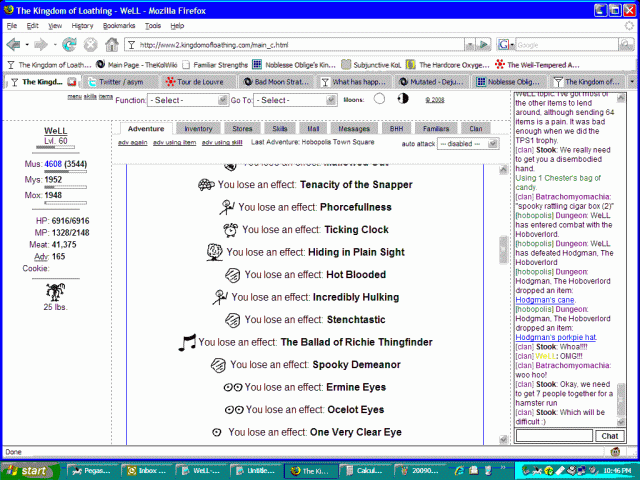The image size is (640, 480).
Task: Click the Hodgman's cane link in chat
Action: (547, 300)
